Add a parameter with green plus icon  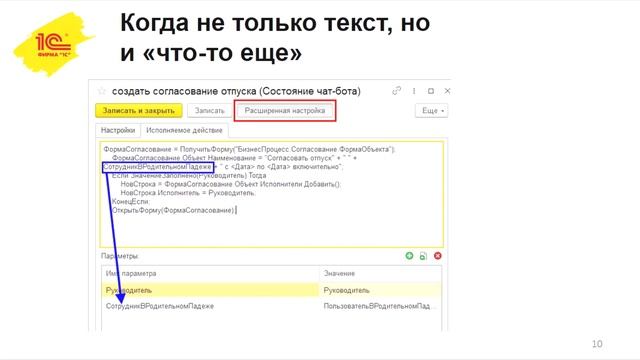coord(409,256)
